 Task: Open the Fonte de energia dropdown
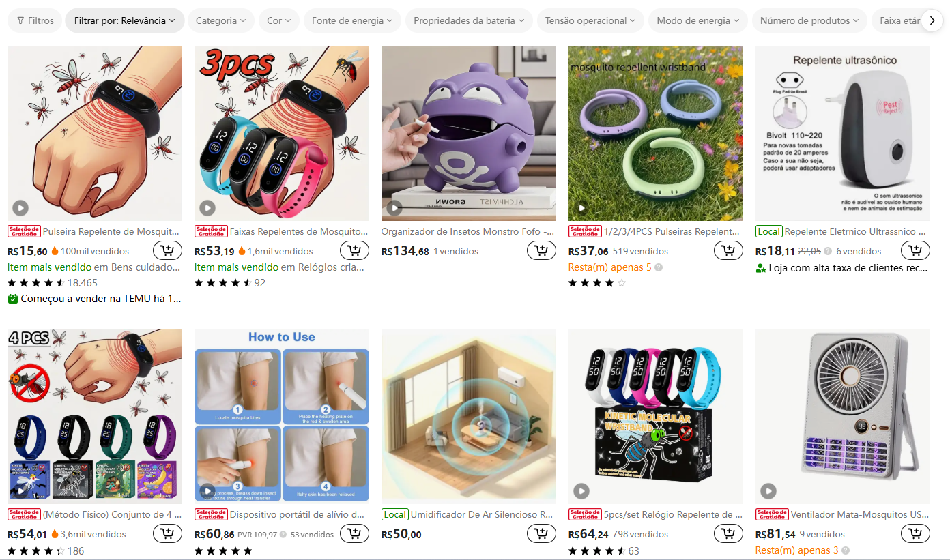353,20
